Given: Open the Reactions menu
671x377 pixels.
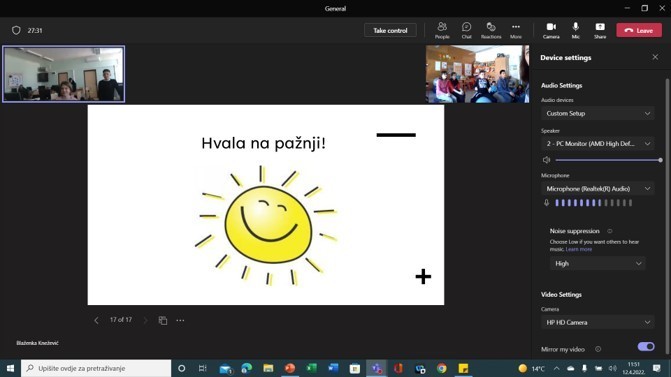Looking at the screenshot, I should [x=491, y=30].
